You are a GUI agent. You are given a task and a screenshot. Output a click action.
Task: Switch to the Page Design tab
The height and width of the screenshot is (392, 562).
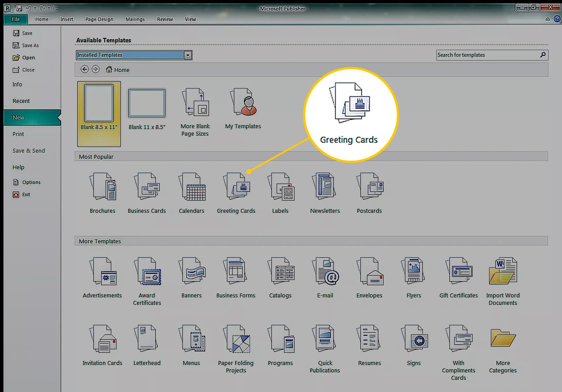click(x=99, y=19)
